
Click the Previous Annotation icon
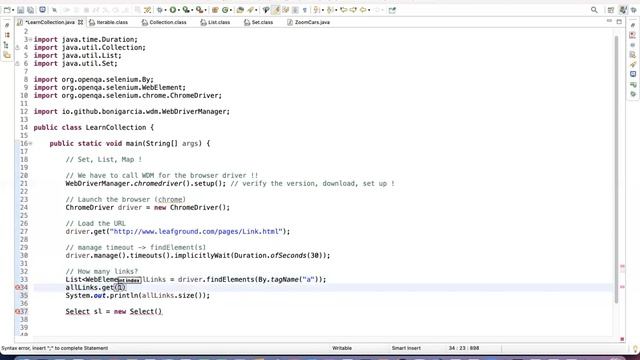[330, 10]
